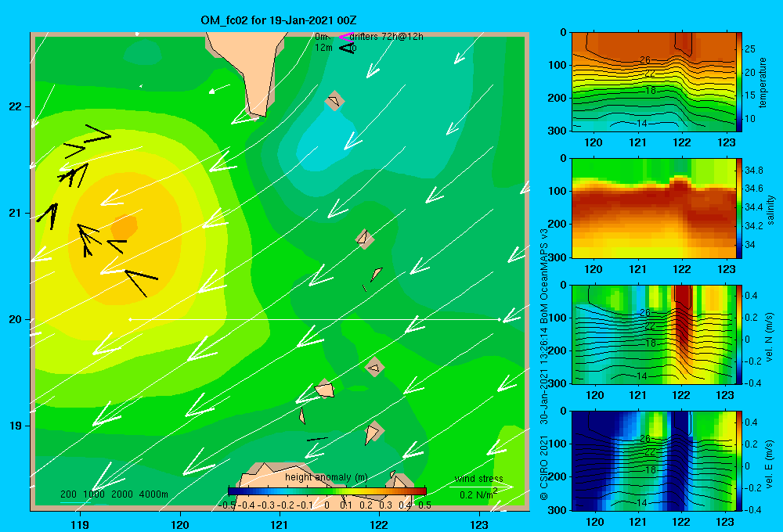Select the 'height anomaly (m)' label
Image resolution: width=783 pixels, height=532 pixels.
click(326, 477)
